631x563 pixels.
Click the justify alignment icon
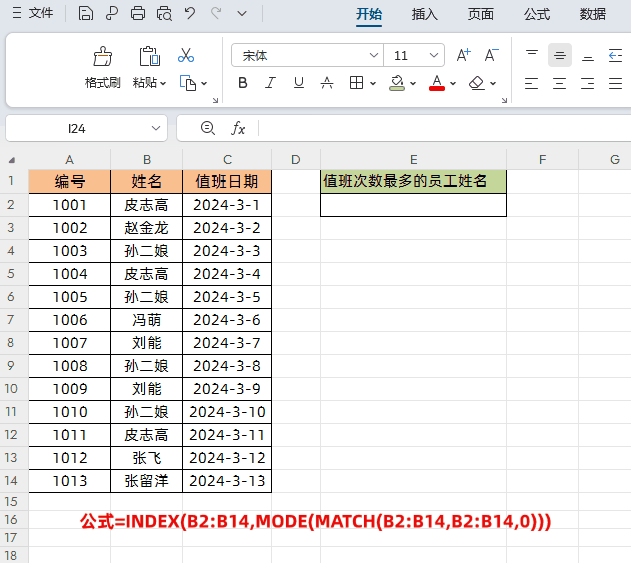616,83
